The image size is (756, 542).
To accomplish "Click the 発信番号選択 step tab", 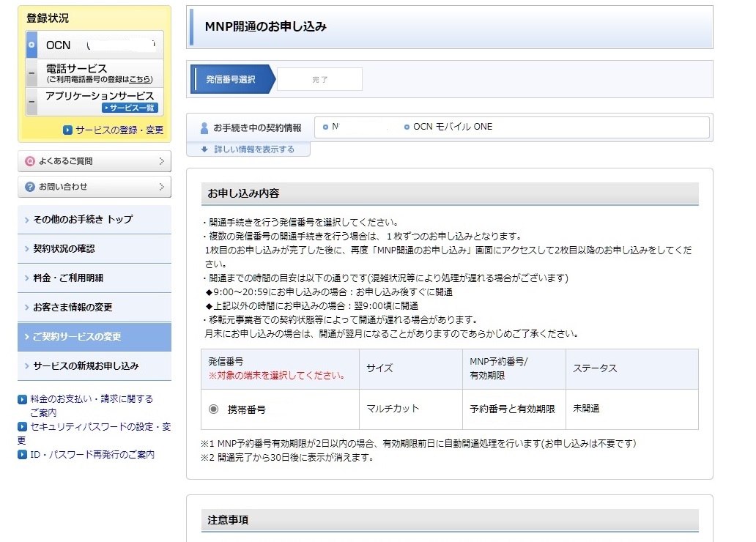I will [232, 79].
